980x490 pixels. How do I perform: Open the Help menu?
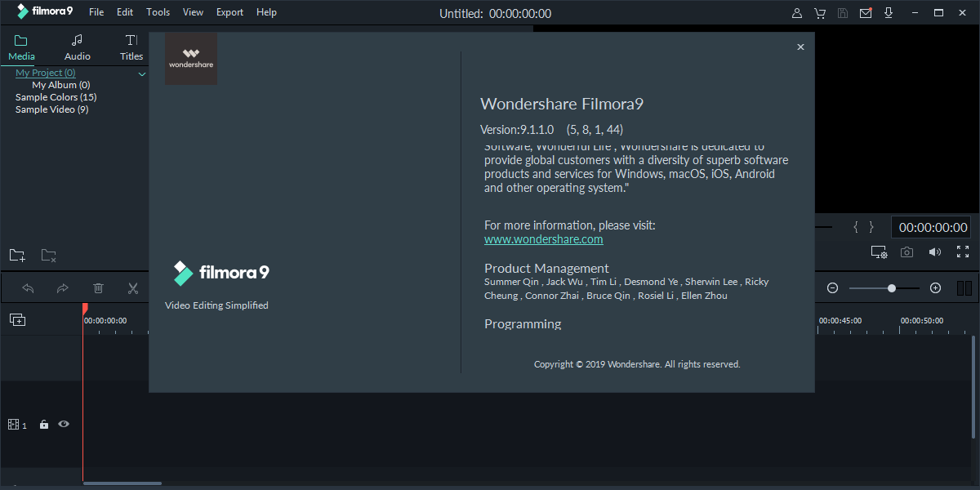point(266,12)
